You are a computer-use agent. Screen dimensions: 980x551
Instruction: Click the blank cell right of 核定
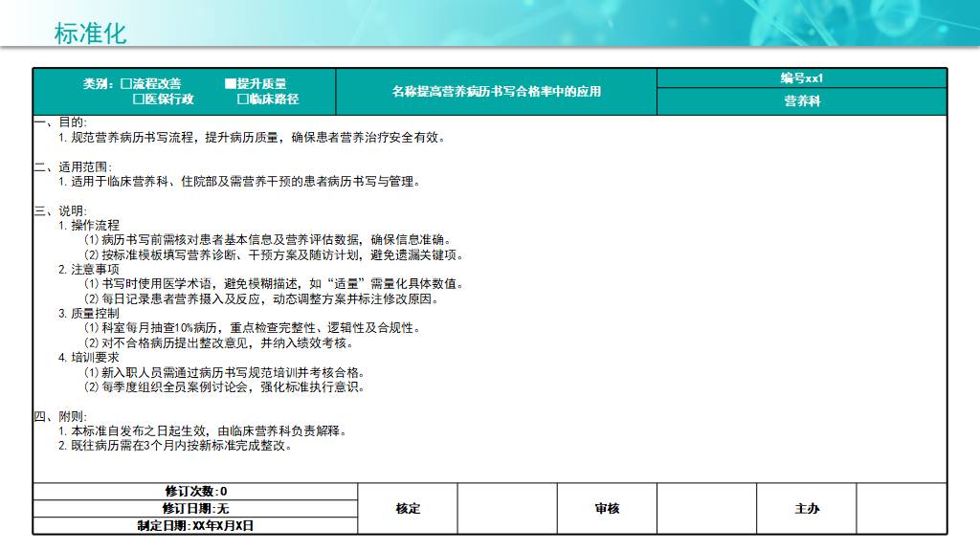pos(506,508)
